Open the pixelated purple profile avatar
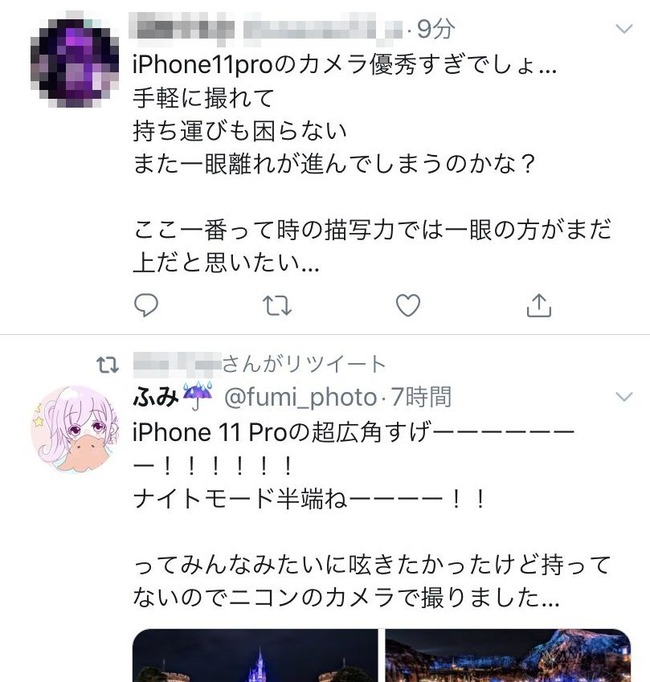 [75, 60]
